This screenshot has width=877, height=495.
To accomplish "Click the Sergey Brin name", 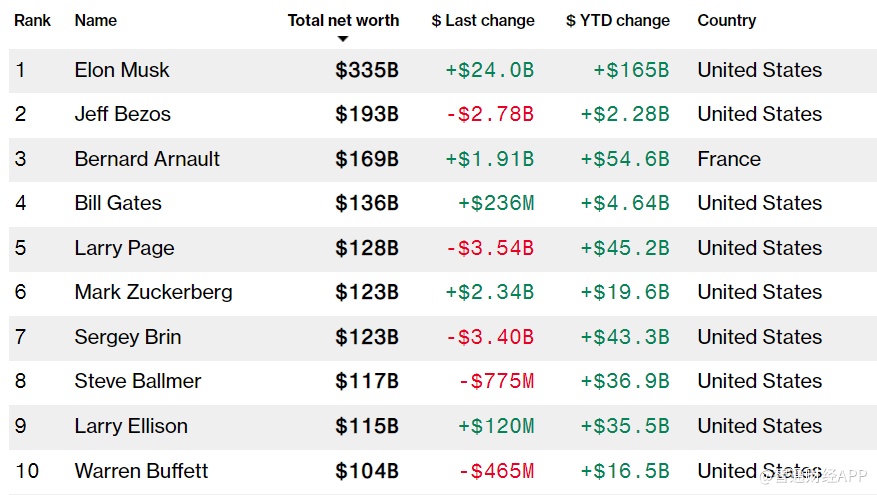I will (x=128, y=337).
